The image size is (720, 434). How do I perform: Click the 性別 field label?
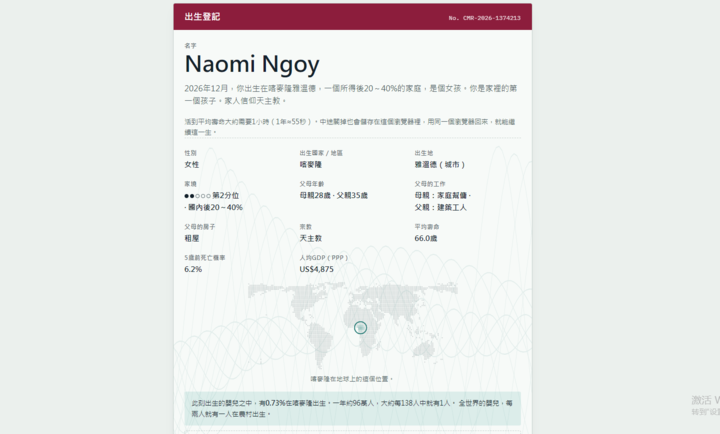coord(191,153)
